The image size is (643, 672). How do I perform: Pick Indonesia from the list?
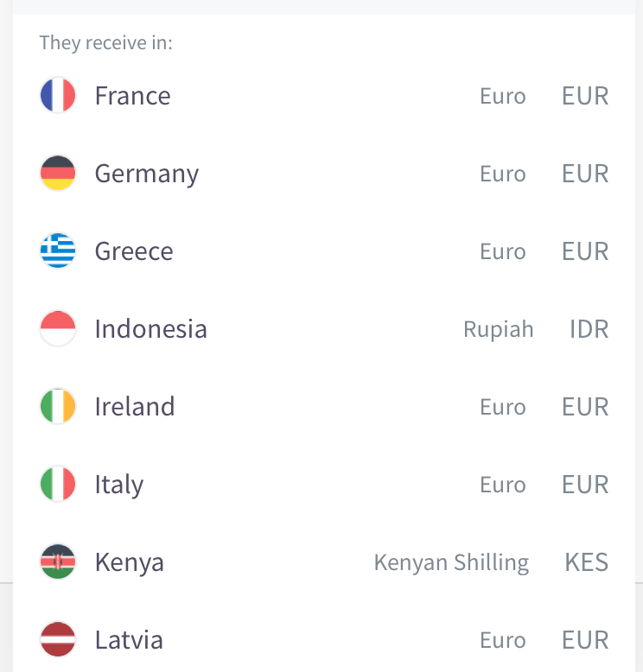click(324, 328)
